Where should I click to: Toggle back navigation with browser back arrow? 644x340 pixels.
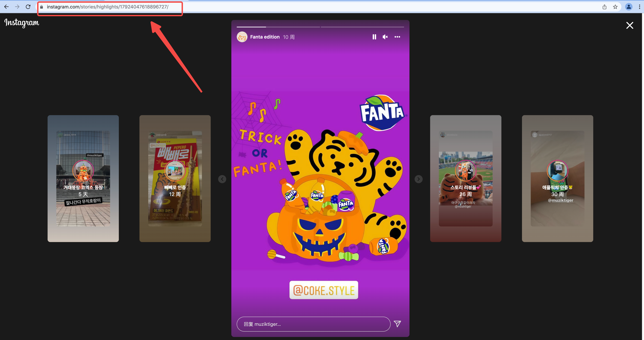click(x=6, y=6)
